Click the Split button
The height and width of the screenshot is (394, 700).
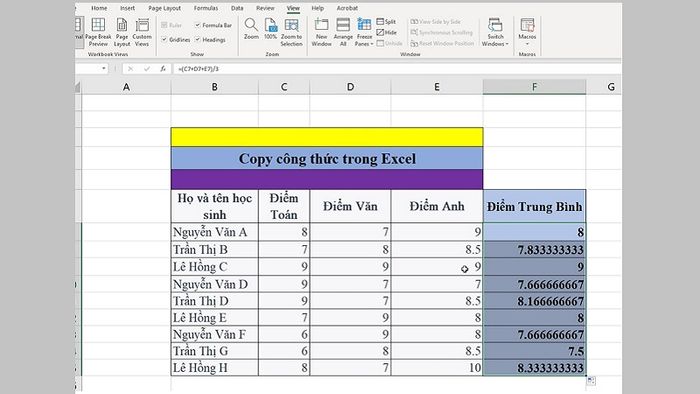tap(386, 21)
